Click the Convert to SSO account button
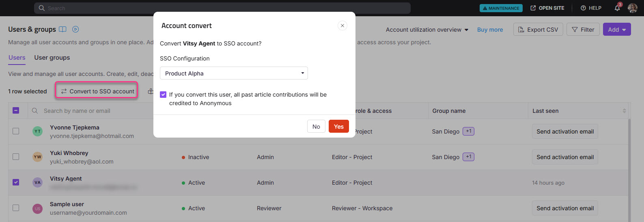This screenshot has width=644, height=222. tap(97, 91)
